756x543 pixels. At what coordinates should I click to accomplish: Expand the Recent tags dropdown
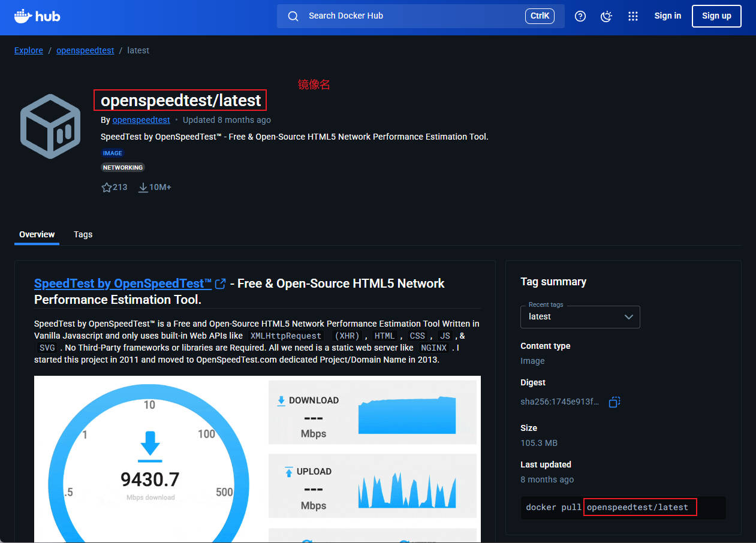tap(580, 316)
